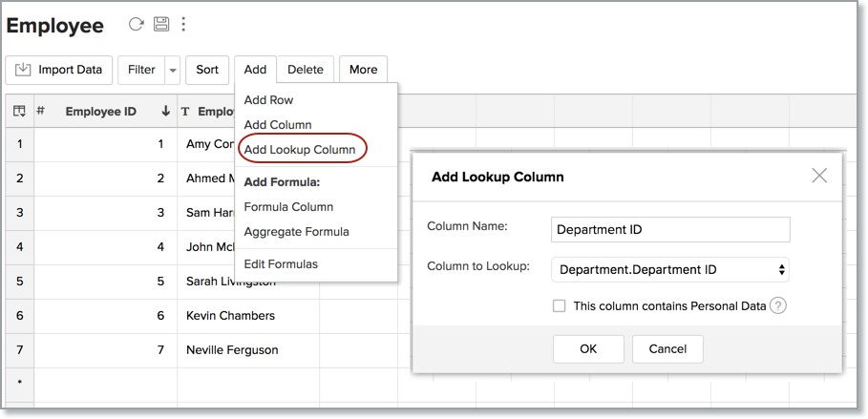Click the Delete toolbar button

click(306, 70)
